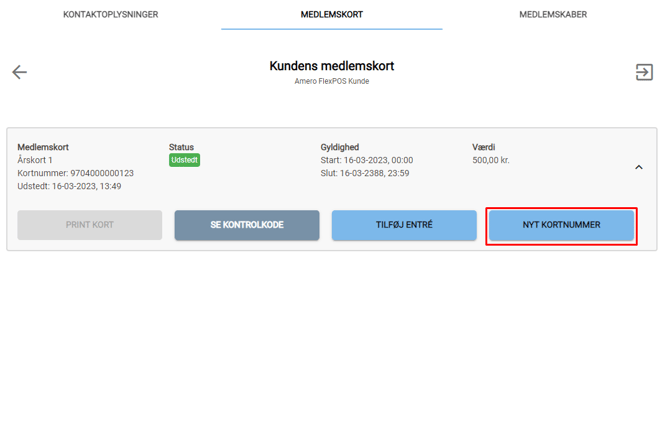
Task: Request Nyt Kortnummer
Action: point(561,225)
